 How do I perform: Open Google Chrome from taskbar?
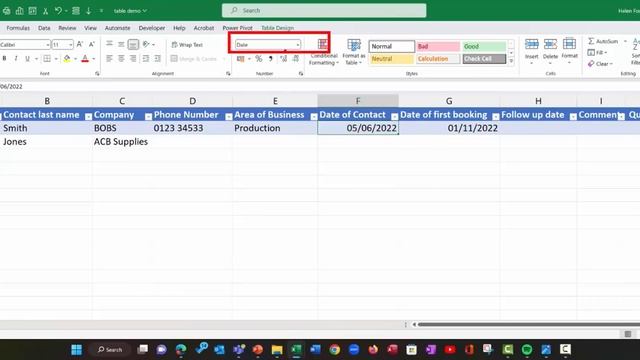pyautogui.click(x=335, y=350)
